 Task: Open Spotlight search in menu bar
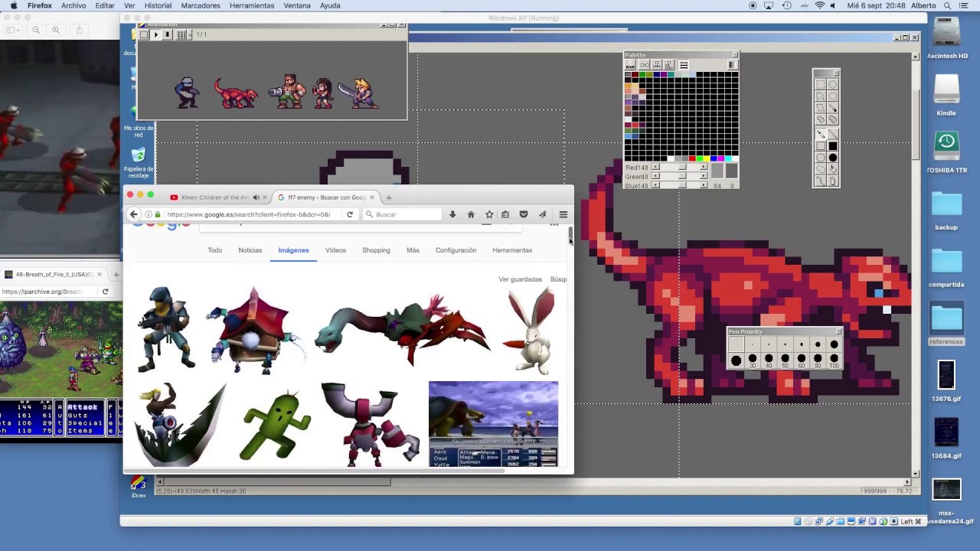pyautogui.click(x=946, y=5)
